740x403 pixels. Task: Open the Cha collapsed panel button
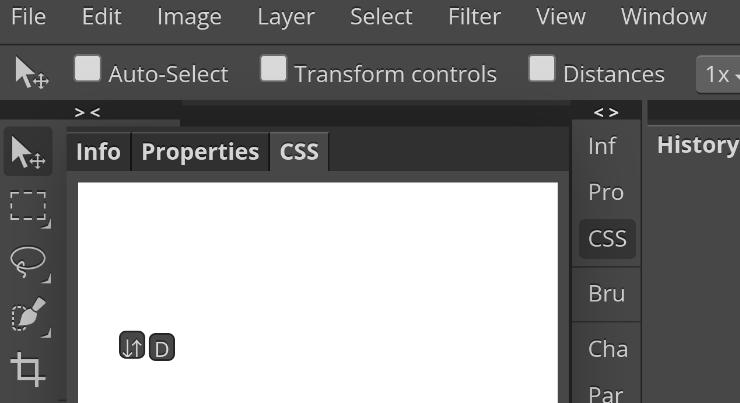(x=607, y=349)
